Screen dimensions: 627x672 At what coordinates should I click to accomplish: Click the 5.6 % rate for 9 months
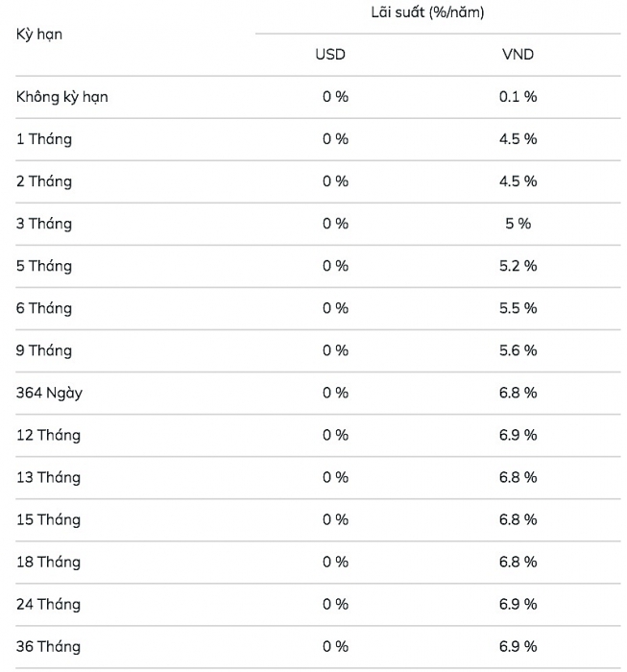point(518,350)
